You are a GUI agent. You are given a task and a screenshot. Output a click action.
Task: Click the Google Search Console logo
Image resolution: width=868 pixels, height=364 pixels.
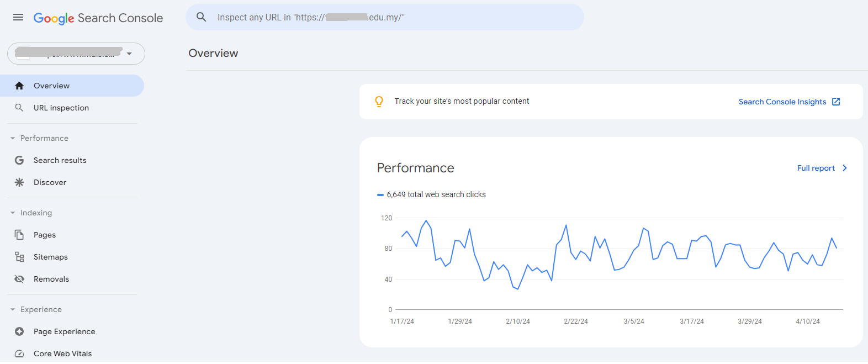[x=98, y=18]
